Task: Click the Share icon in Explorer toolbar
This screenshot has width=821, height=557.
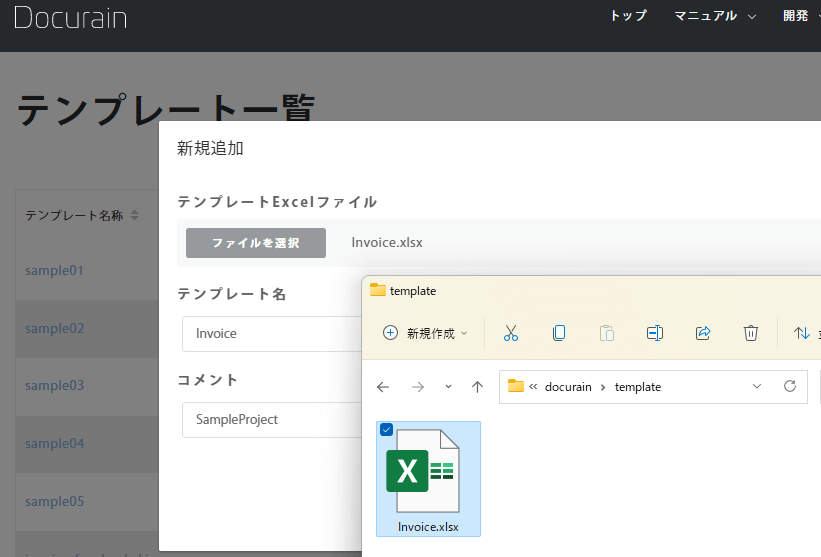Action: click(x=703, y=333)
